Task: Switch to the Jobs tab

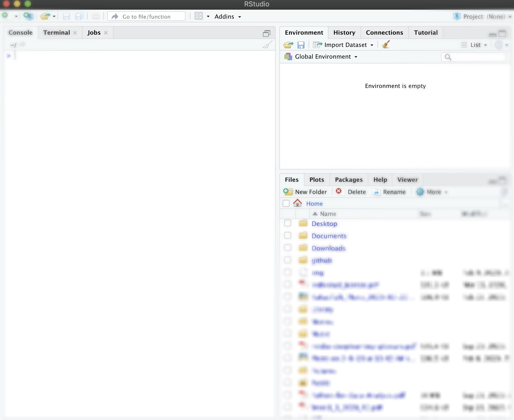Action: click(94, 33)
